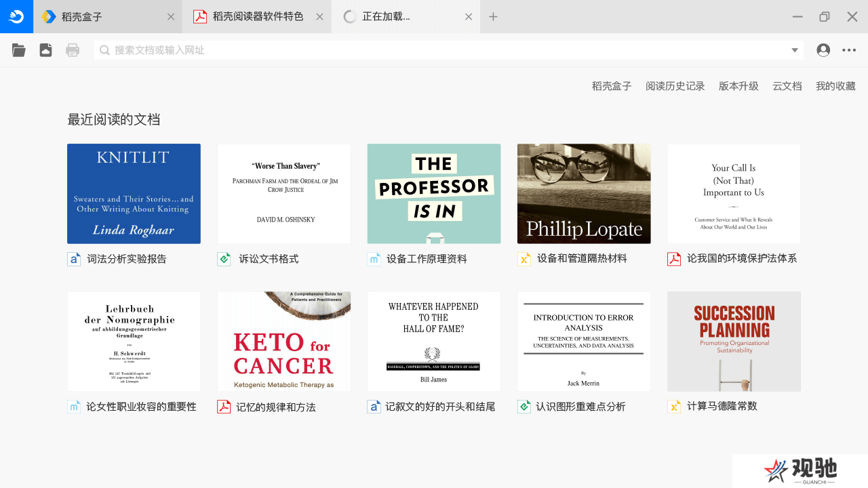Click the search documents input field
The width and height of the screenshot is (868, 488).
coord(448,50)
